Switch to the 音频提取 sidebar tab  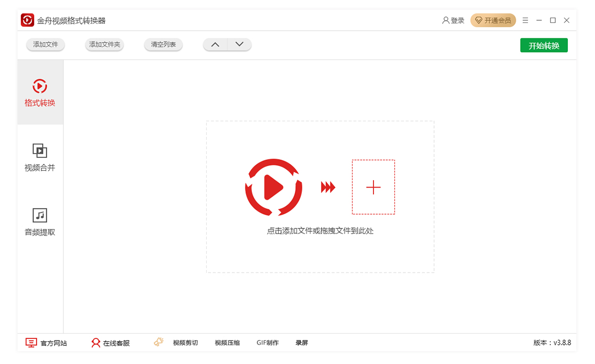(40, 222)
